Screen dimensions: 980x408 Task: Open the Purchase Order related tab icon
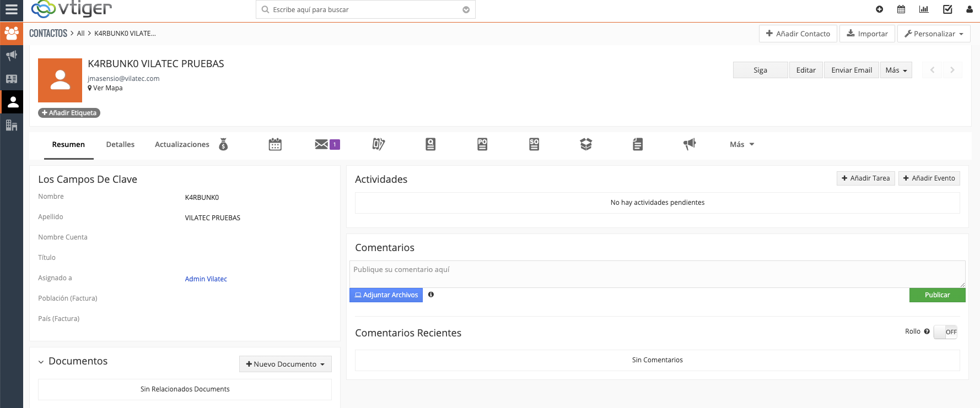click(x=482, y=144)
